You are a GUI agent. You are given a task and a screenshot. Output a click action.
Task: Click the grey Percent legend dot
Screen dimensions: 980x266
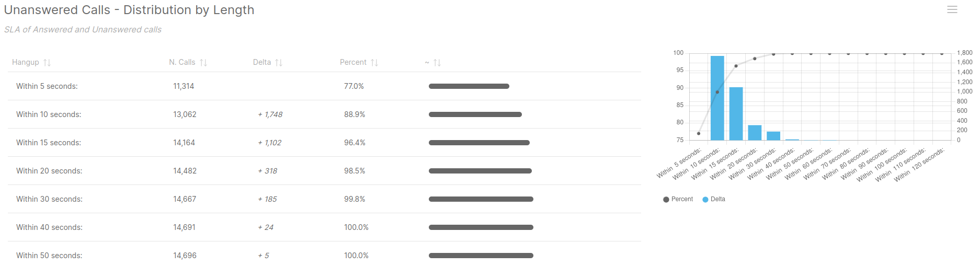666,200
